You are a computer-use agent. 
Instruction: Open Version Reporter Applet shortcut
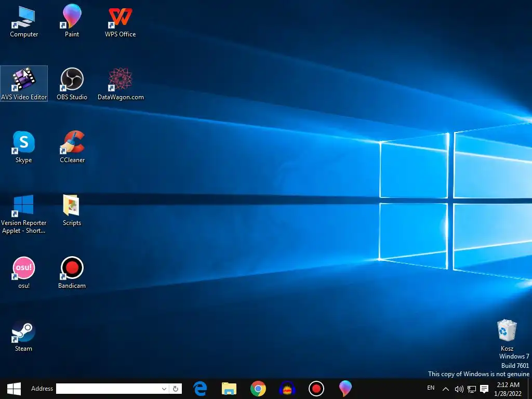coord(24,214)
